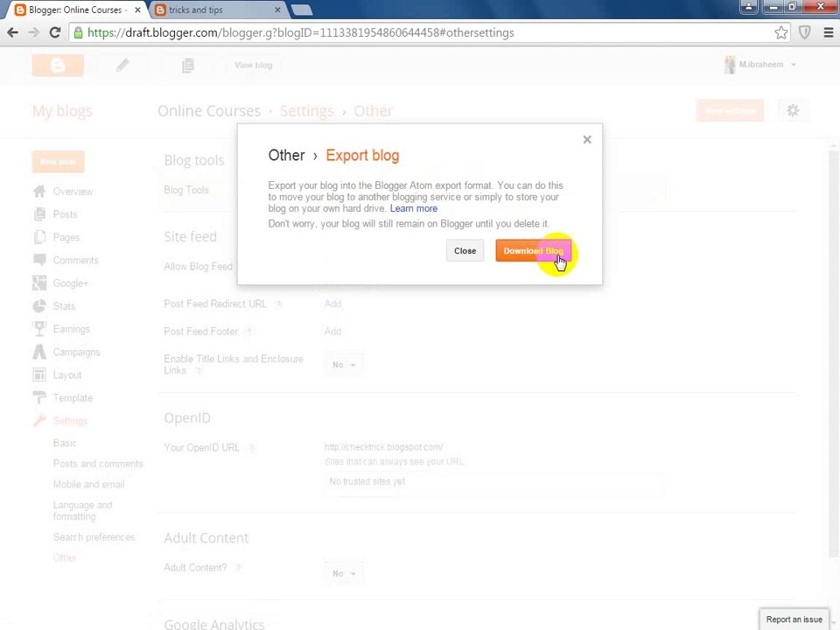
Task: Select Other under Settings
Action: coord(64,558)
